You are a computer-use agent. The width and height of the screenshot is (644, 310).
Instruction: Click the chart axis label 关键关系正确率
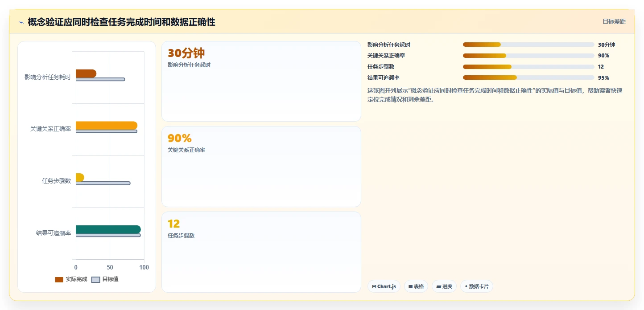(x=50, y=129)
